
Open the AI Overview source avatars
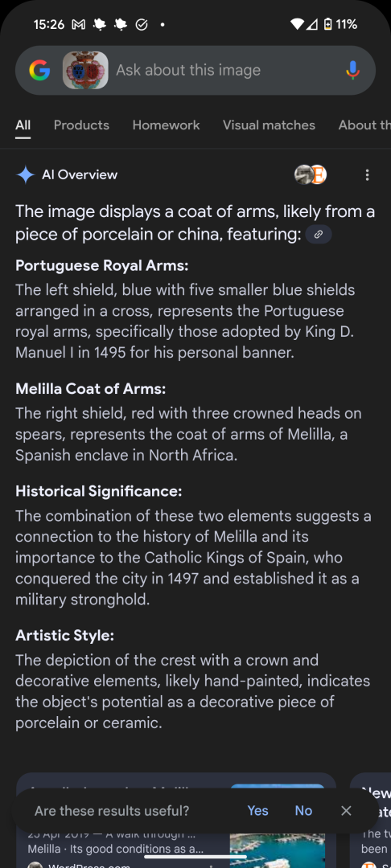point(310,175)
